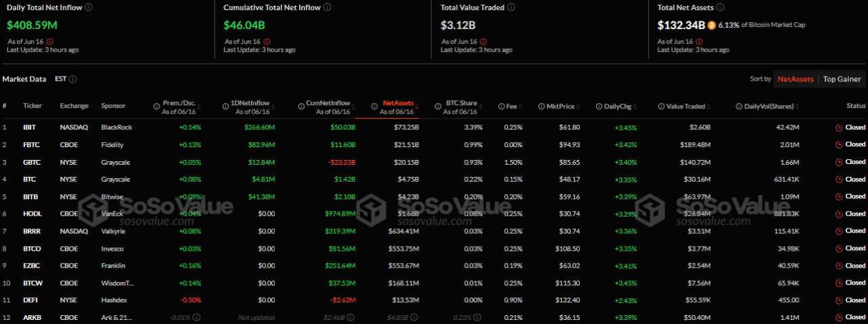Switch sorting to Top Gainer
Image resolution: width=868 pixels, height=324 pixels.
(842, 79)
